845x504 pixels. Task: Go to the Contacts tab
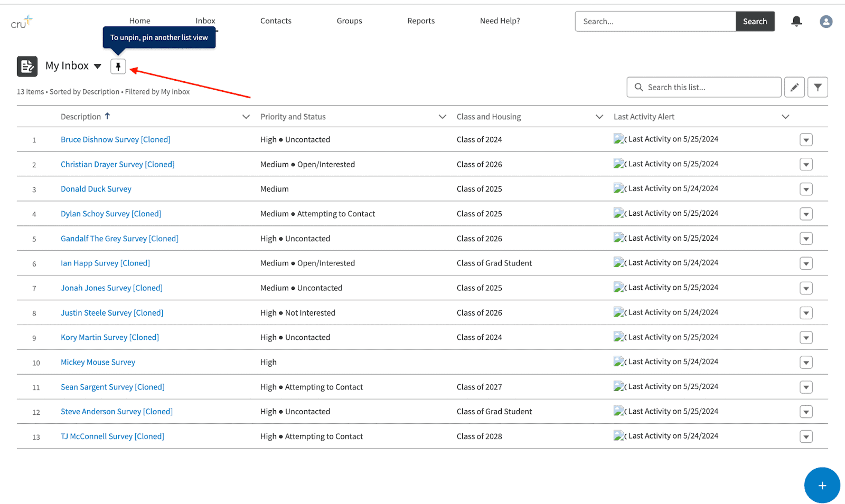pos(276,21)
